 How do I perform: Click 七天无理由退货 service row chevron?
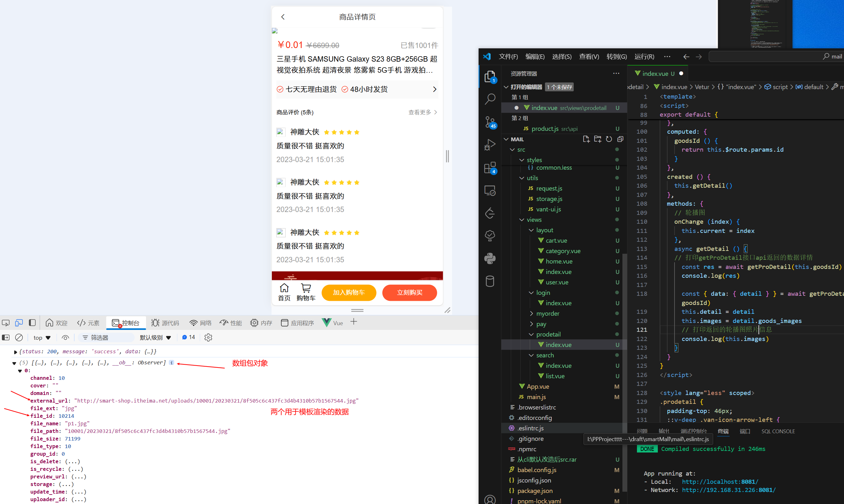(x=435, y=89)
